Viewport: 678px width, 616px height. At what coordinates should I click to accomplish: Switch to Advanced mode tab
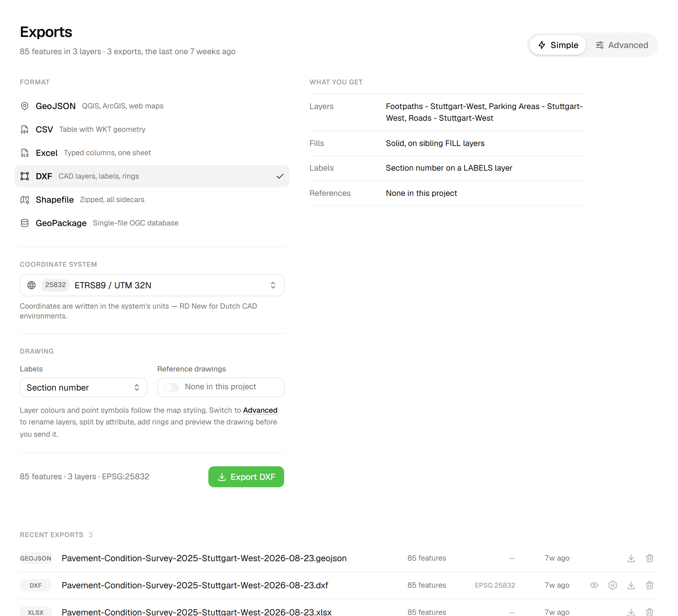[622, 45]
